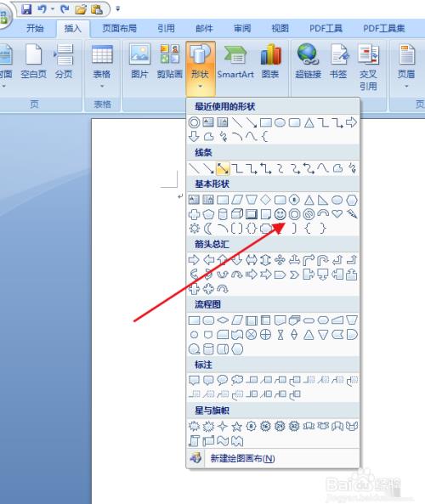Click the 图片 insert picture button
Image resolution: width=425 pixels, height=504 pixels.
[x=139, y=62]
